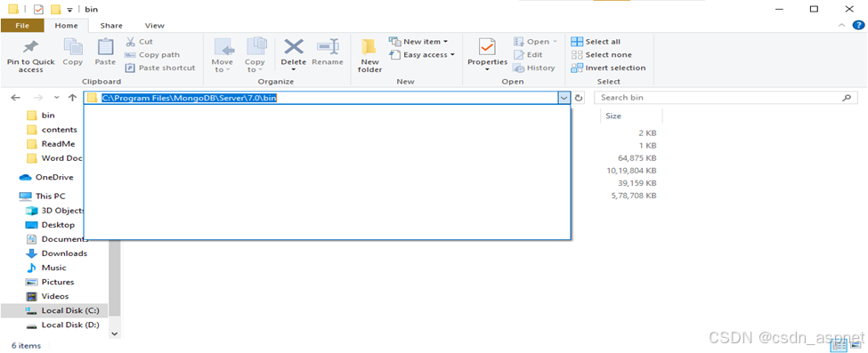The image size is (868, 353).
Task: Open 3D Objects in sidebar
Action: (x=55, y=210)
